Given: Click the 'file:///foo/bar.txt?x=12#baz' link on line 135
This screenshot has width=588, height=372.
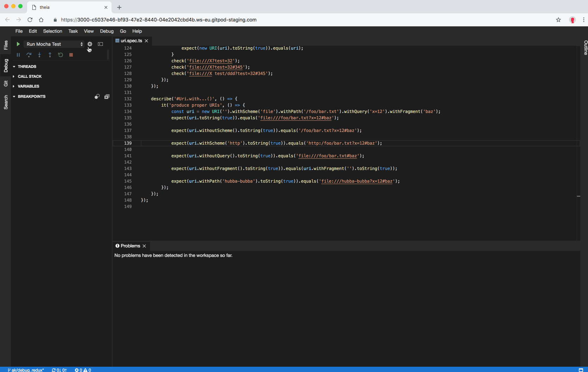Looking at the screenshot, I should (x=296, y=118).
